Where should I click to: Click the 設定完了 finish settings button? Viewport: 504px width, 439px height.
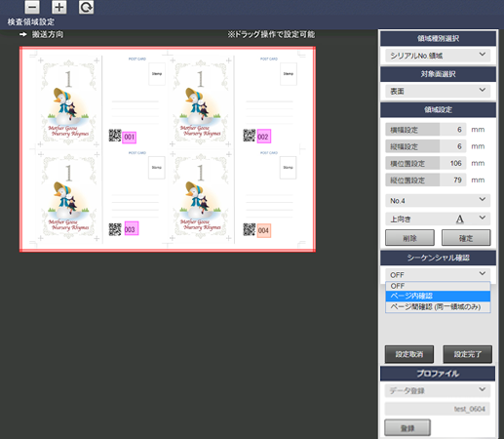click(x=467, y=354)
